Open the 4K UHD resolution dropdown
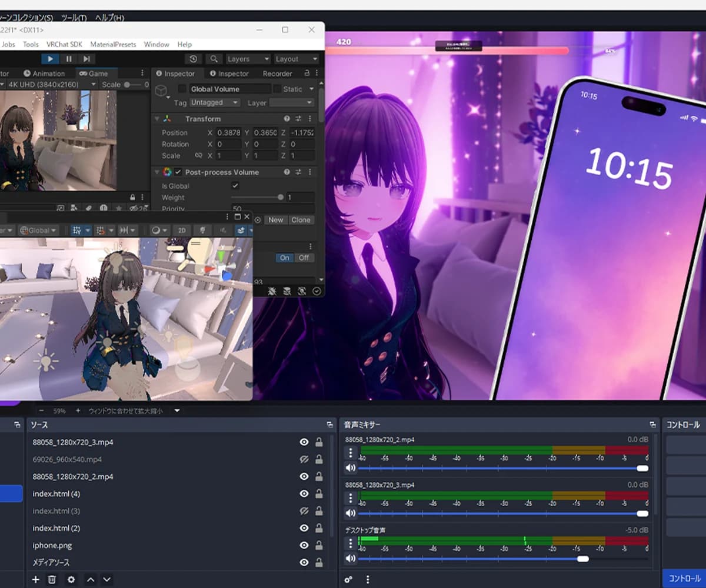The height and width of the screenshot is (588, 706). [x=52, y=85]
